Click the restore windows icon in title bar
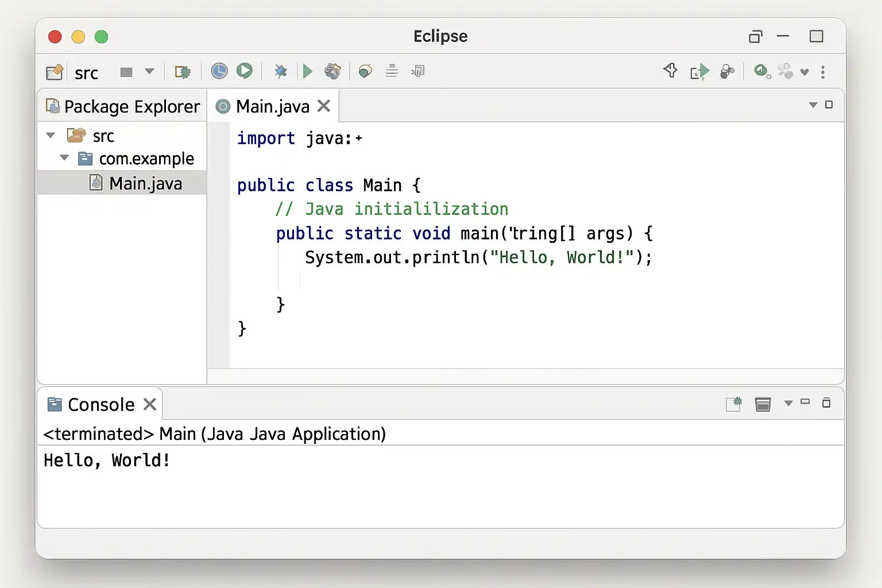This screenshot has width=882, height=588. [x=756, y=37]
